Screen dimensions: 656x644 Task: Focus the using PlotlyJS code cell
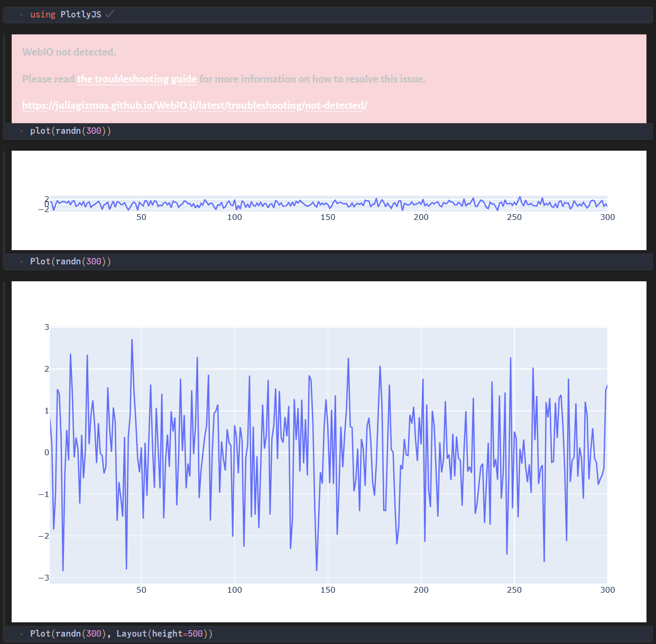coord(328,15)
